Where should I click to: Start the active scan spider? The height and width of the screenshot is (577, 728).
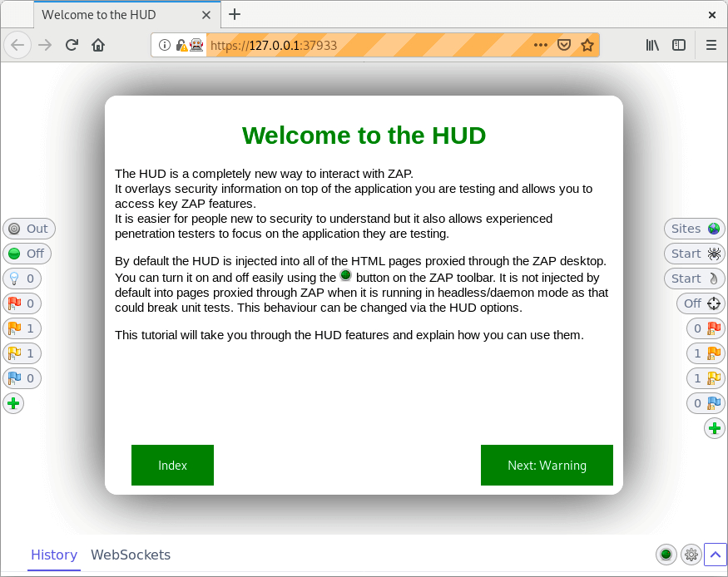pos(694,254)
